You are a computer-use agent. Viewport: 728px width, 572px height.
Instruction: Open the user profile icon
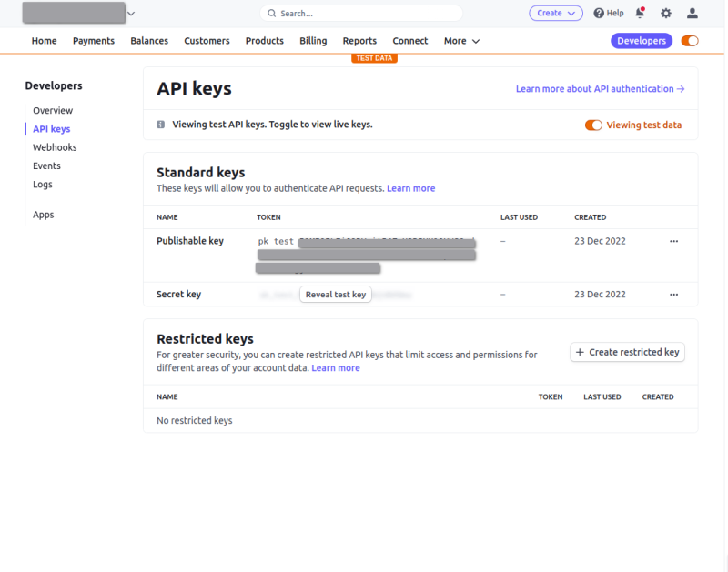[x=693, y=13]
